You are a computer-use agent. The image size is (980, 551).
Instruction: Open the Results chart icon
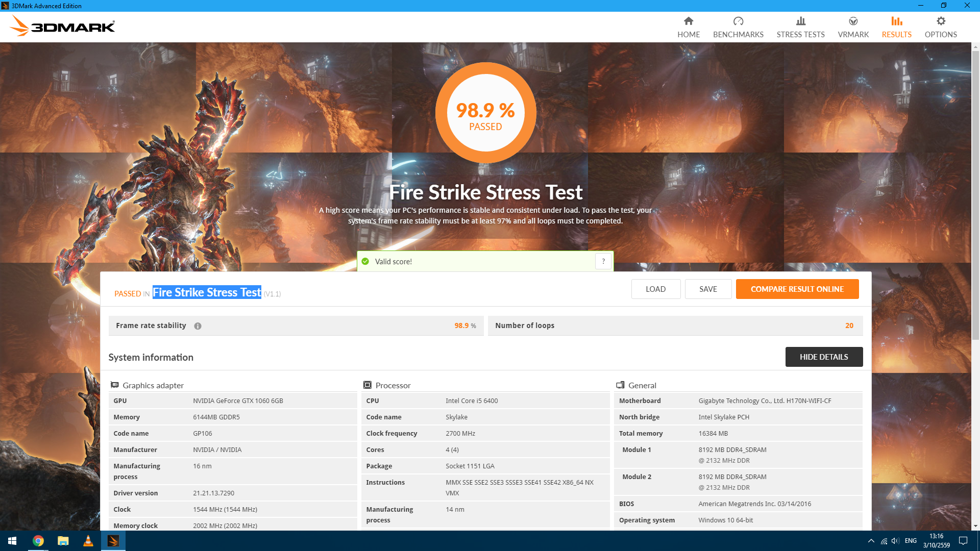896,21
